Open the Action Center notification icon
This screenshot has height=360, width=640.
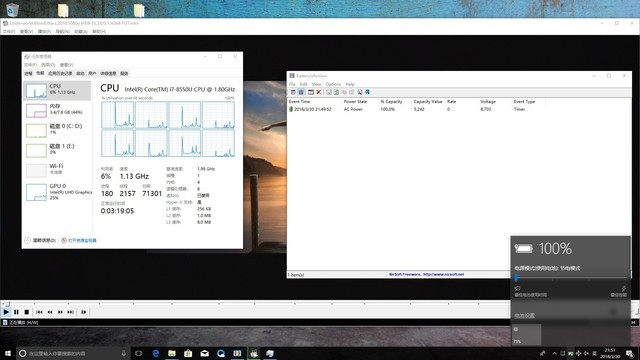tap(630, 353)
